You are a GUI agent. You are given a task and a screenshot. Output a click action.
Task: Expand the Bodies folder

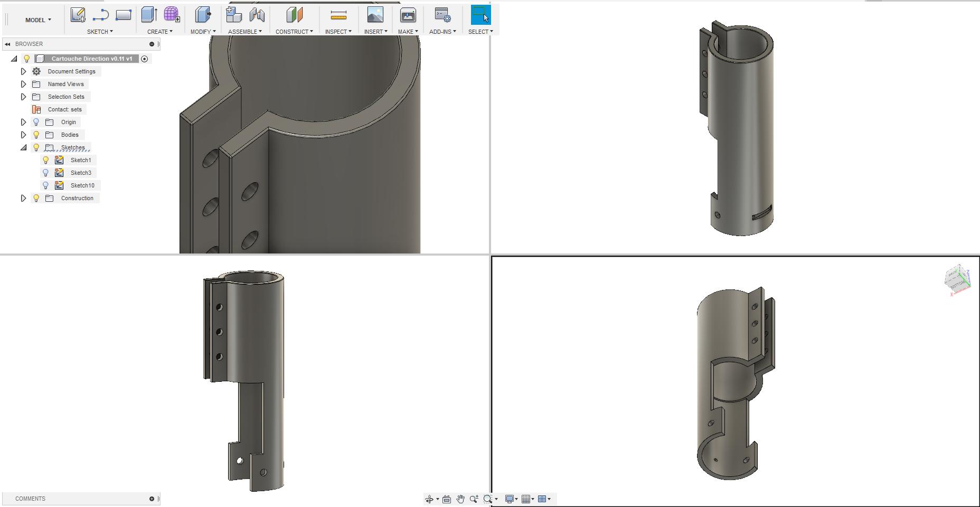tap(23, 135)
